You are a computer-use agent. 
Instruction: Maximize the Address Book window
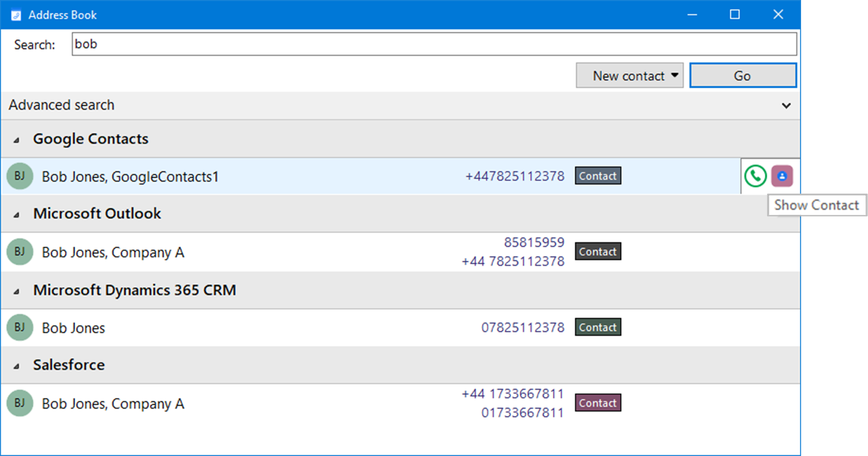735,14
